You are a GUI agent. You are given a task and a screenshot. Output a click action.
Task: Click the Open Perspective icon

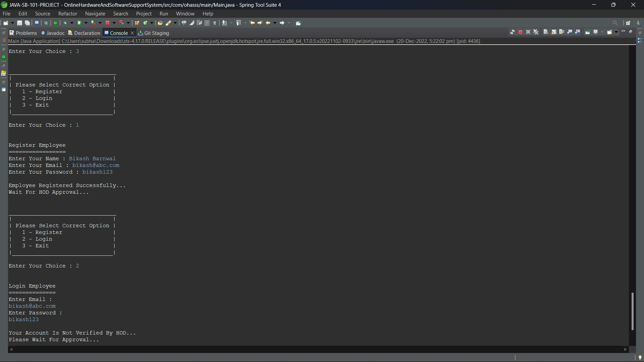pos(628,23)
